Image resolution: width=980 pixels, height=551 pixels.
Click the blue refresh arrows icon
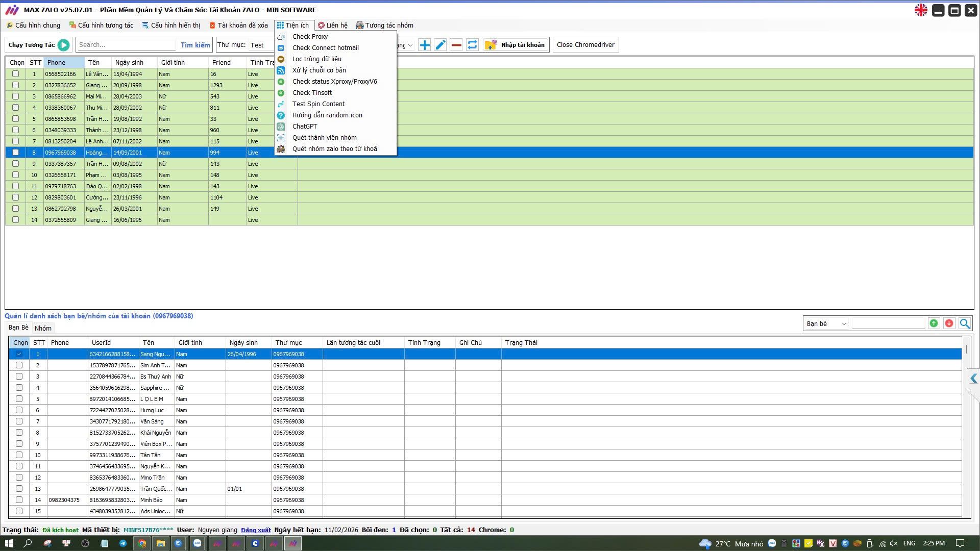tap(473, 45)
